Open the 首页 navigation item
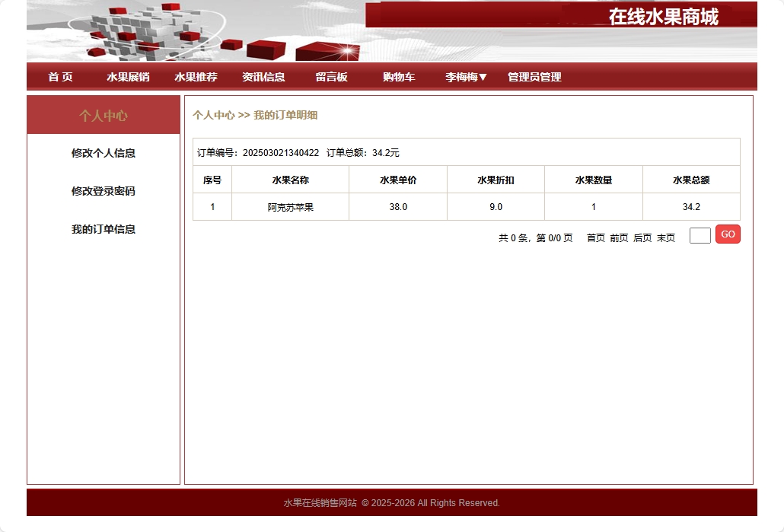Screen dimensions: 784x532 pos(60,76)
